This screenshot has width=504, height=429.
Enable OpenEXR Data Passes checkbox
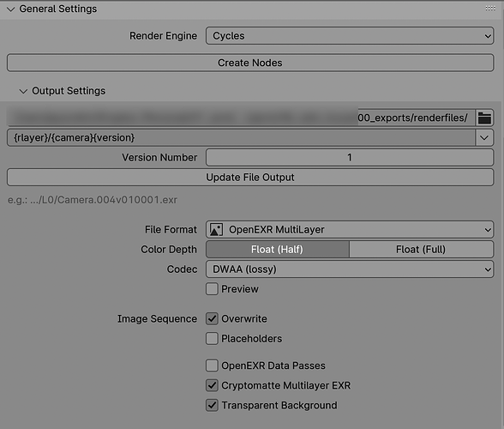(x=212, y=366)
